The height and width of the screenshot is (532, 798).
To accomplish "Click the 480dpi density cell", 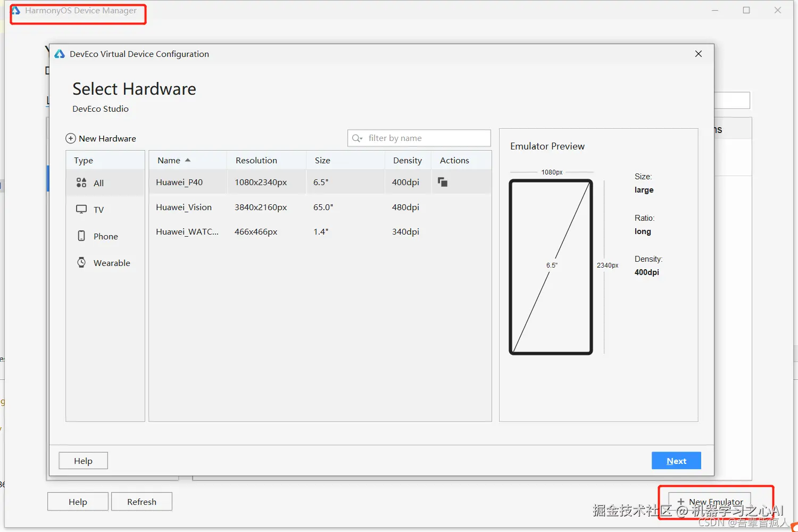I will [405, 207].
